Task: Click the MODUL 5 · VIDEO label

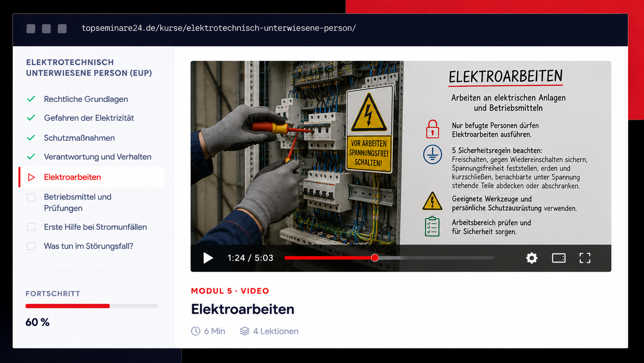Action: point(230,291)
